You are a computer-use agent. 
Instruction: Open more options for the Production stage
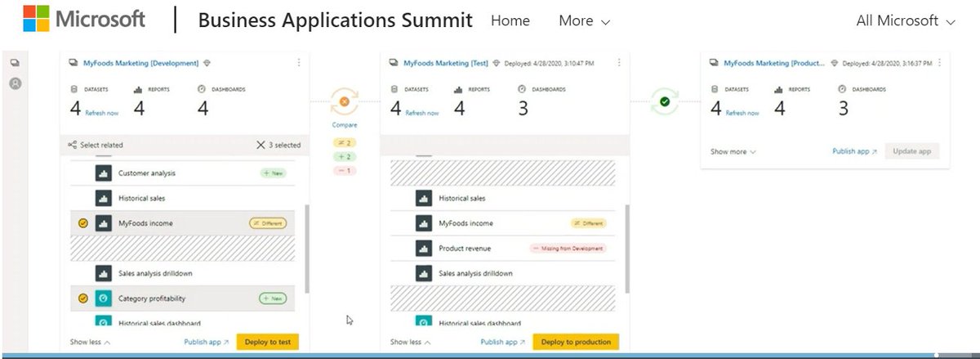pyautogui.click(x=940, y=62)
